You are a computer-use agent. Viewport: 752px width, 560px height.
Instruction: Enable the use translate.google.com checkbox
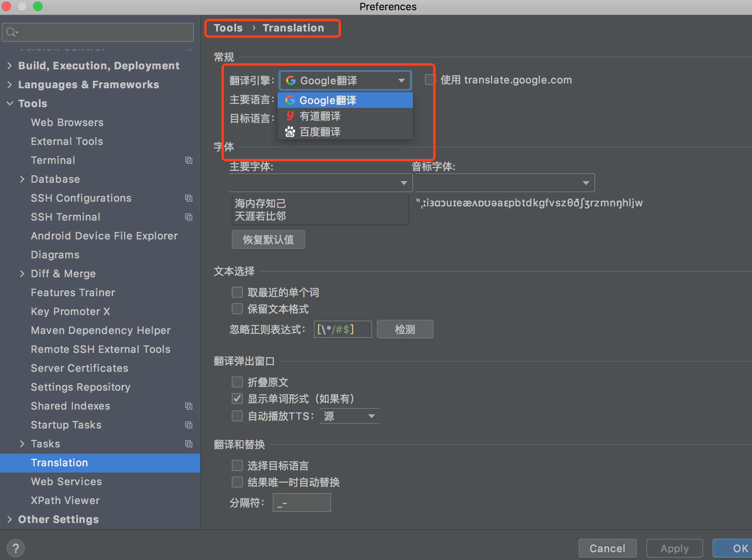pyautogui.click(x=430, y=80)
